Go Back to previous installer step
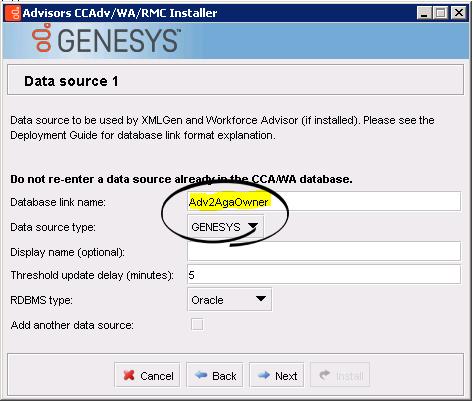This screenshot has height=401, width=473. [x=215, y=375]
